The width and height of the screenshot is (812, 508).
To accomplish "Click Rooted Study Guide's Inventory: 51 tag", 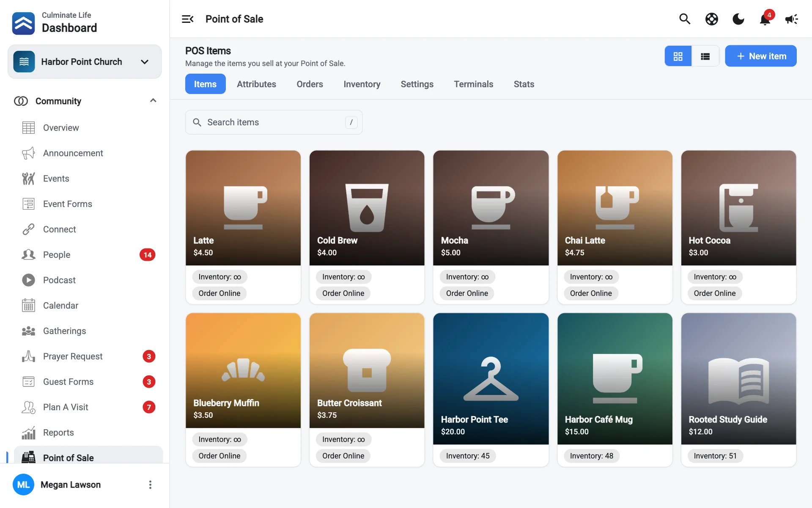I will (715, 456).
